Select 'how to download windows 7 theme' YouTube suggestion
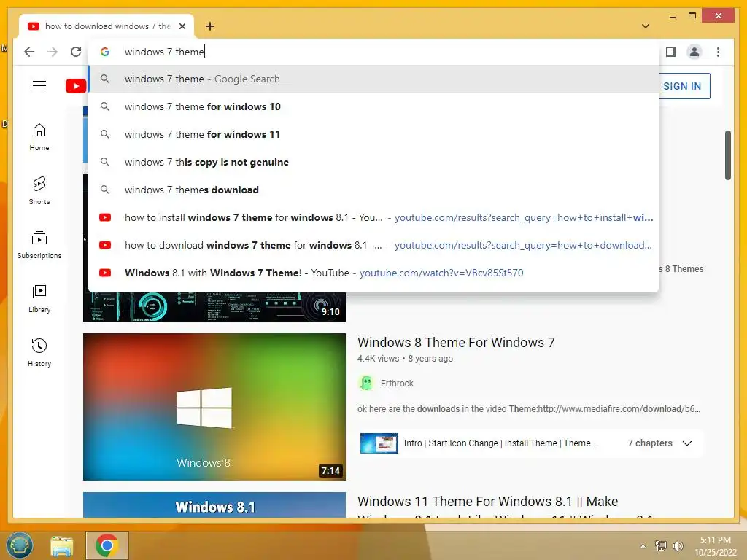Viewport: 747px width, 560px height. (374, 245)
